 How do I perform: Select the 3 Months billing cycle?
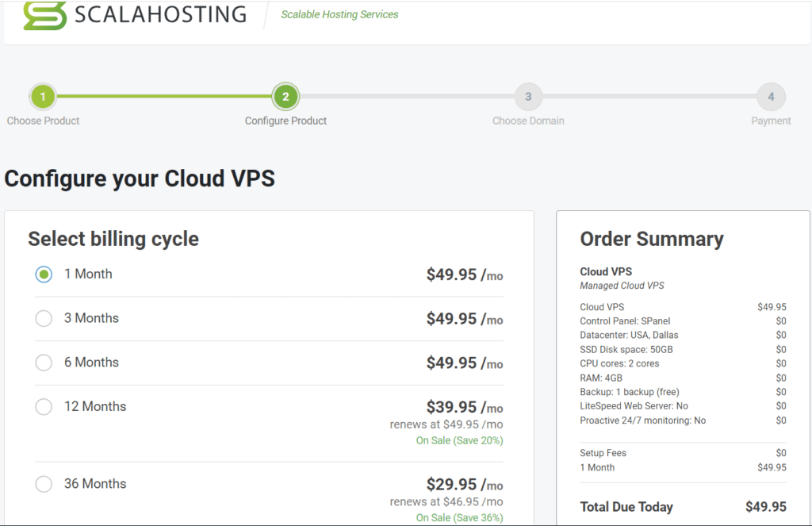(44, 318)
